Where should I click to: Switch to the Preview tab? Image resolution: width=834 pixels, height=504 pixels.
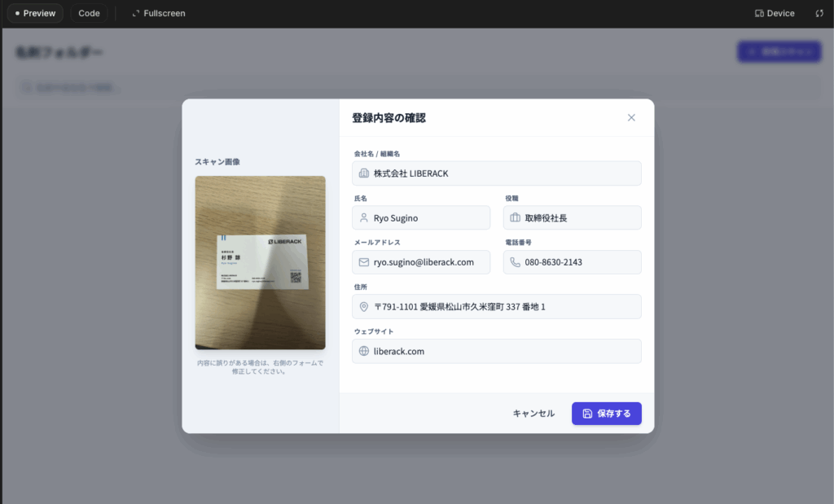[35, 13]
